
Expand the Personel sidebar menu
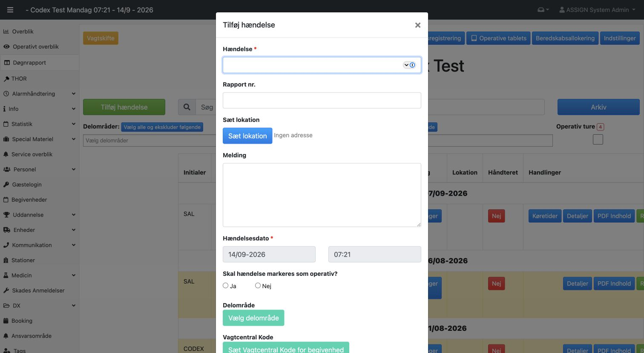pyautogui.click(x=39, y=170)
